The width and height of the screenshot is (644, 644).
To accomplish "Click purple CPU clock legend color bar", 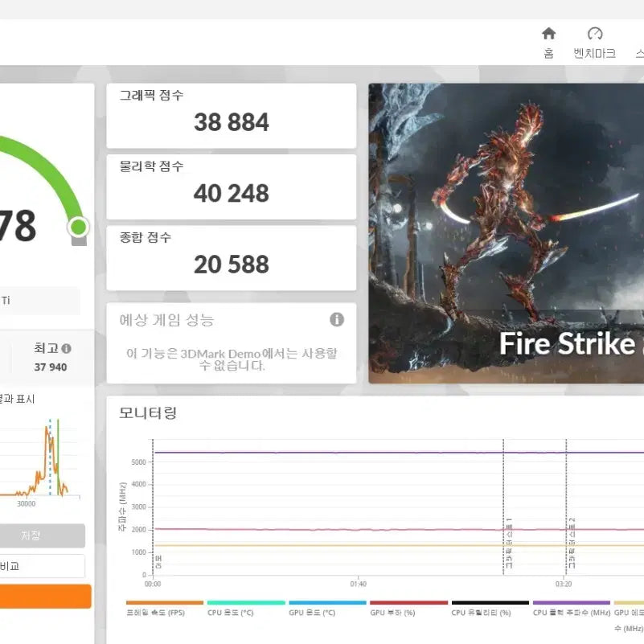I will coord(572,602).
